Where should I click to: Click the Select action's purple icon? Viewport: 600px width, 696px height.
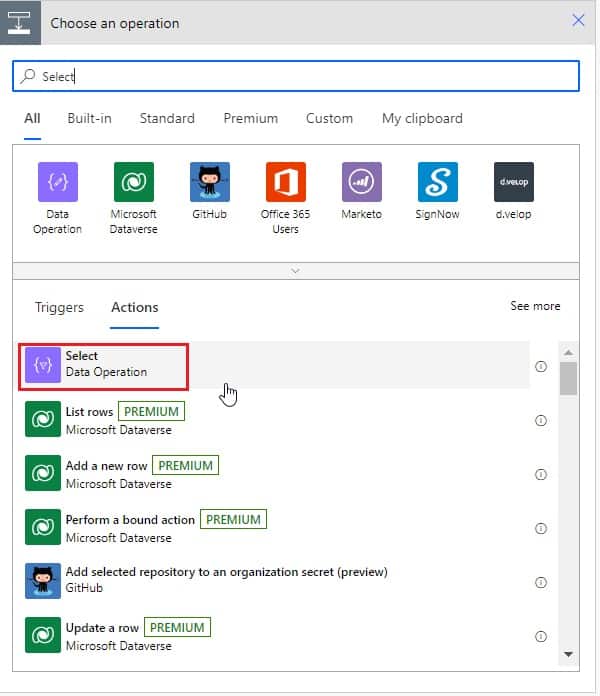pos(43,365)
